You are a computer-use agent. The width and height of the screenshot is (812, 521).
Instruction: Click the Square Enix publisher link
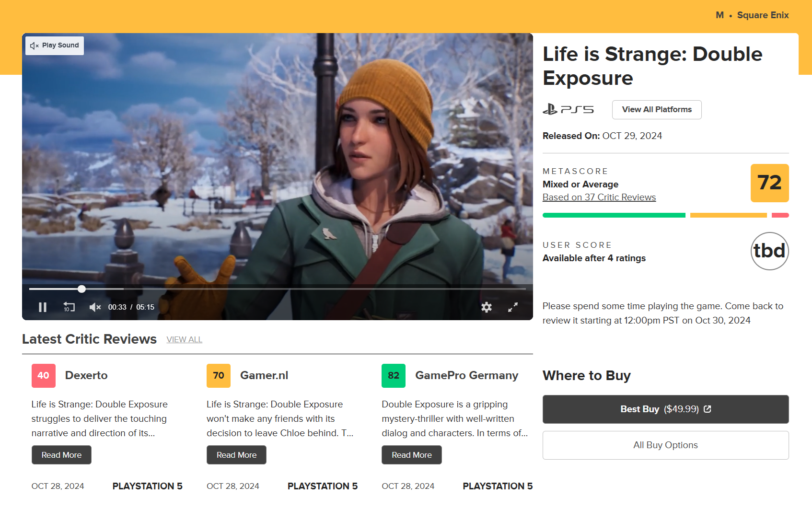click(763, 15)
